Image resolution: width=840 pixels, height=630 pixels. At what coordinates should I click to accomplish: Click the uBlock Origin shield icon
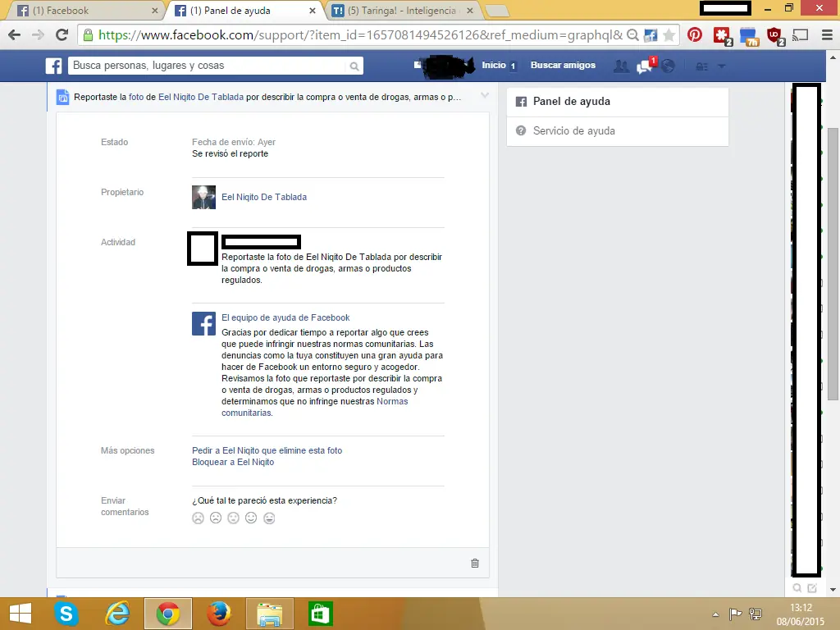[775, 36]
